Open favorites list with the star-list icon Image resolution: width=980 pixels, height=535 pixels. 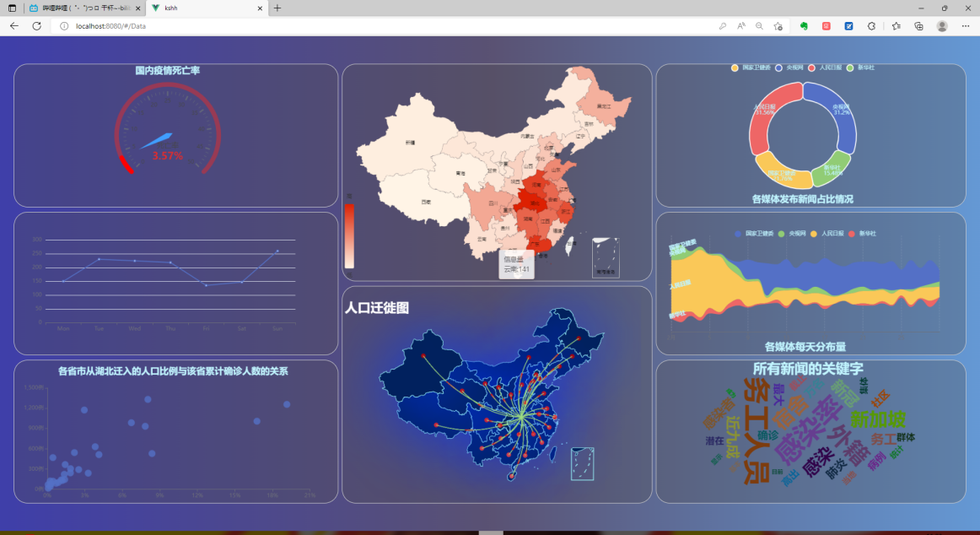point(897,25)
